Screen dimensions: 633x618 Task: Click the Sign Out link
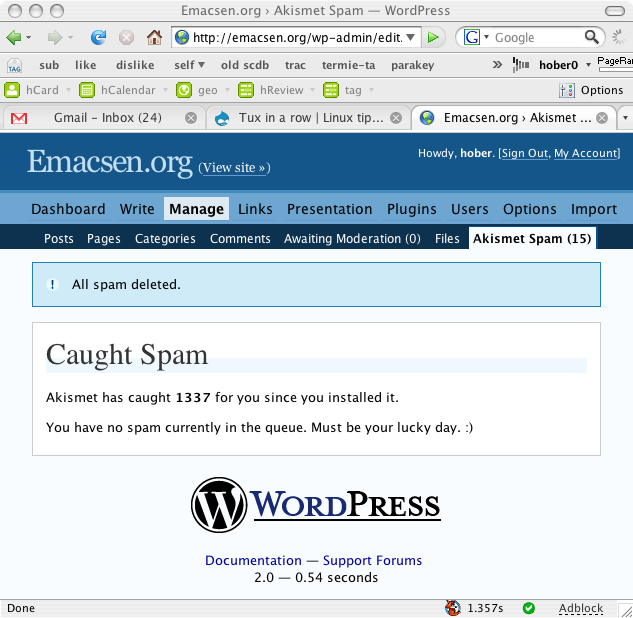coord(524,153)
